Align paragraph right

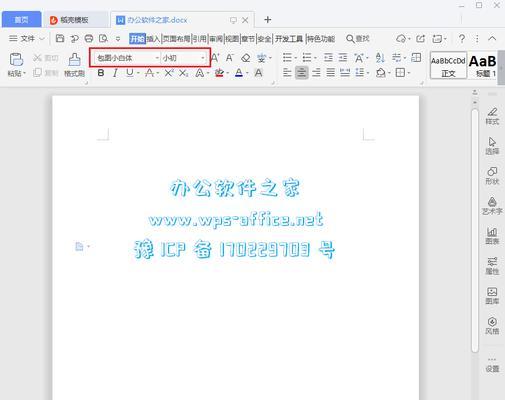(316, 72)
